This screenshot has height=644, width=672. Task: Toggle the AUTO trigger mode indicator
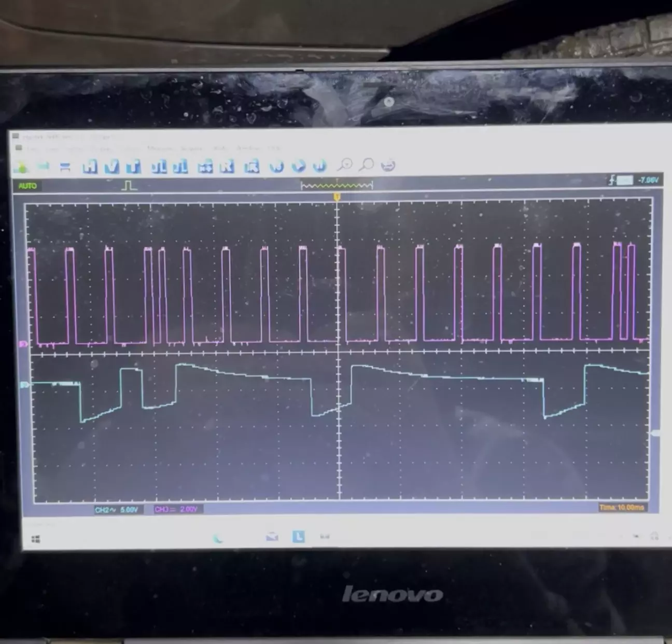coord(27,186)
